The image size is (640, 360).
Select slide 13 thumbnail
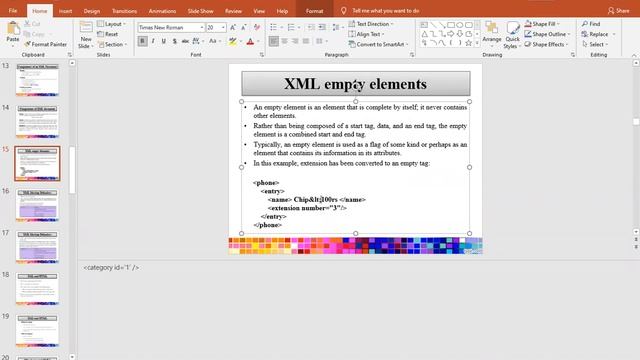pyautogui.click(x=37, y=80)
